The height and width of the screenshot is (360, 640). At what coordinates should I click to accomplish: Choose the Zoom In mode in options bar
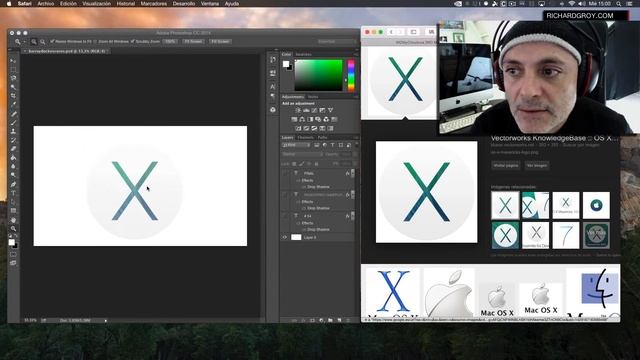tap(34, 42)
